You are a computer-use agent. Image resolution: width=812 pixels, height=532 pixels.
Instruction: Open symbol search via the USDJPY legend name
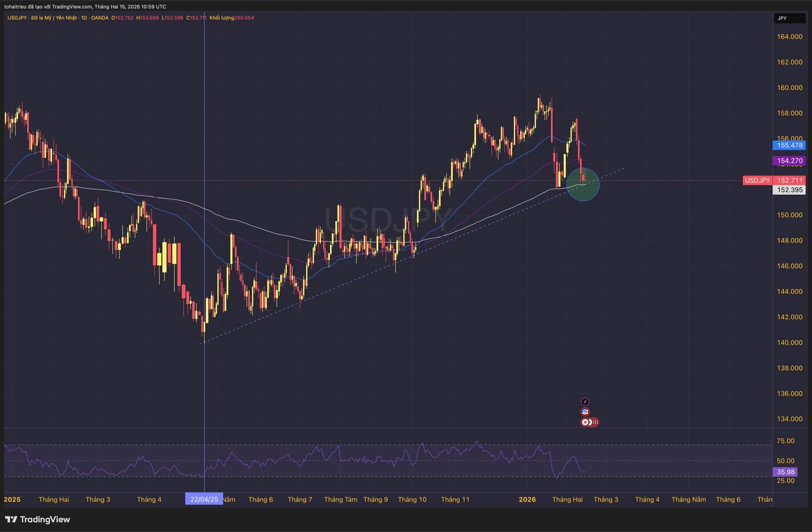(x=17, y=17)
